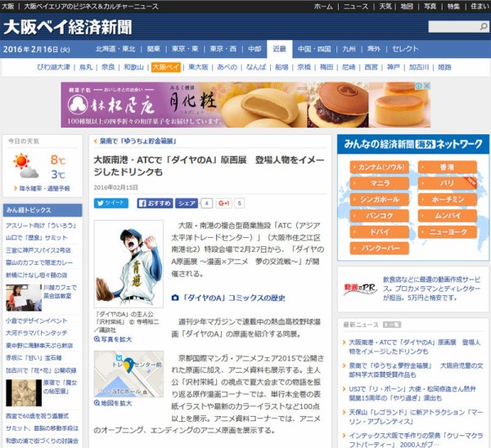Click the AdChoices info icon on banner
Image resolution: width=491 pixels, height=448 pixels.
tap(419, 86)
